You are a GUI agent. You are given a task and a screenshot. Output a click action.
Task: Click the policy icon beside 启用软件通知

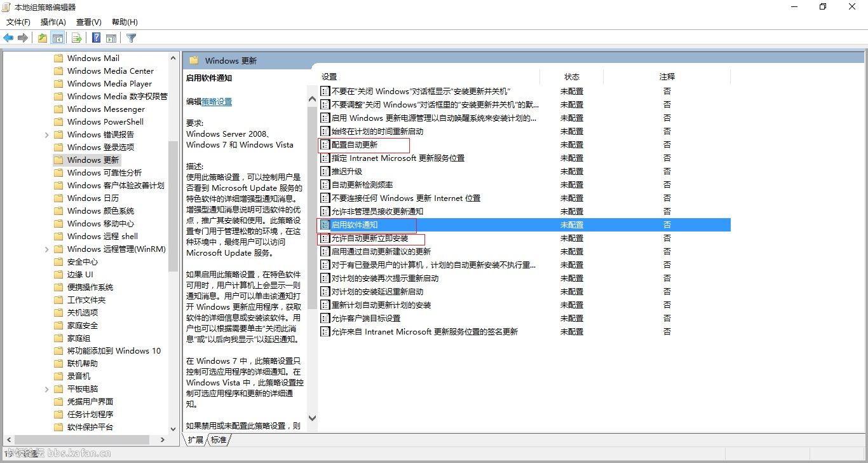pyautogui.click(x=325, y=225)
